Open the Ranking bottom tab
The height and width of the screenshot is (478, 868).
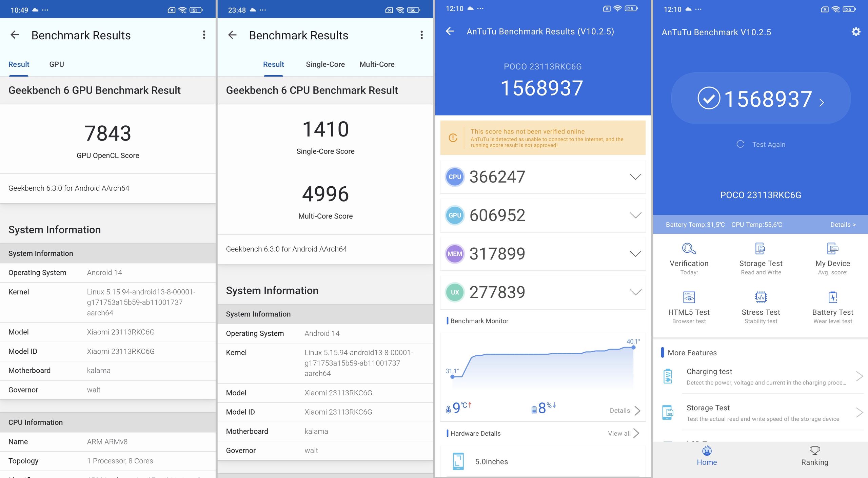[814, 456]
